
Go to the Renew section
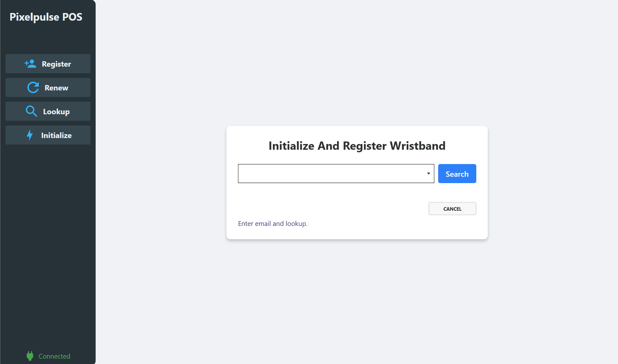[x=56, y=88]
